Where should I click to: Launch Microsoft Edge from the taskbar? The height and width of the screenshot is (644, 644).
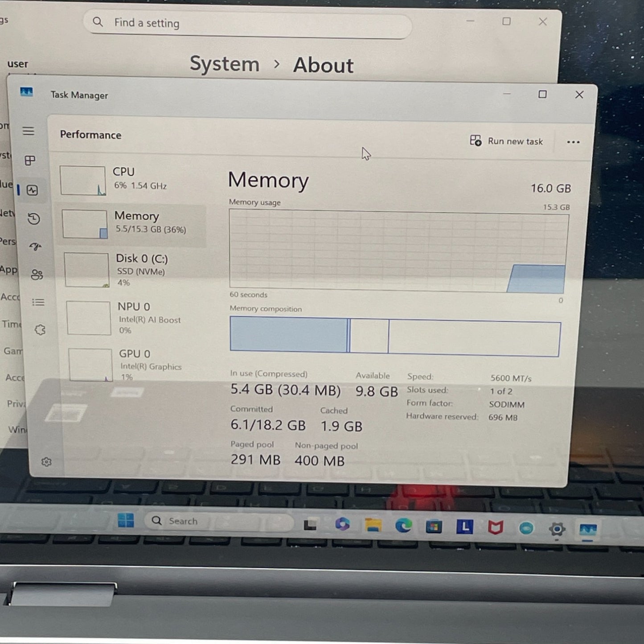pos(403,526)
